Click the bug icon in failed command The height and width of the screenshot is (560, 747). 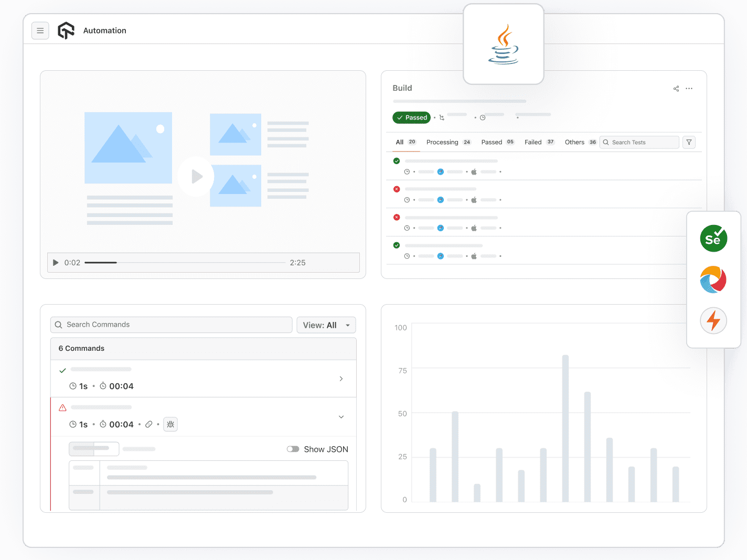coord(170,424)
